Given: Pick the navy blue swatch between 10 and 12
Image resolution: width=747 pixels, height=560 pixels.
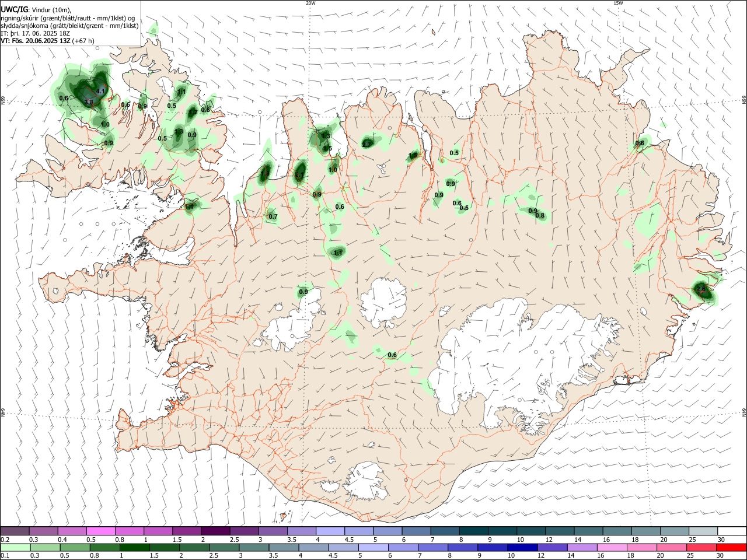Looking at the screenshot, I should (522, 548).
